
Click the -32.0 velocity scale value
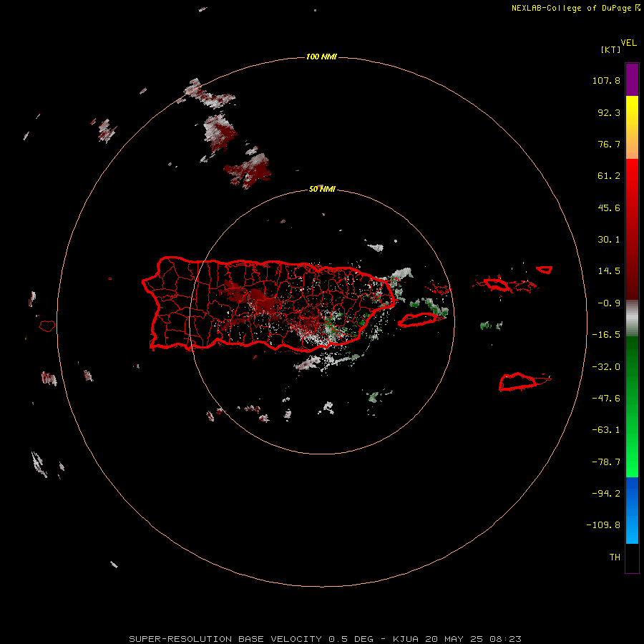[606, 367]
